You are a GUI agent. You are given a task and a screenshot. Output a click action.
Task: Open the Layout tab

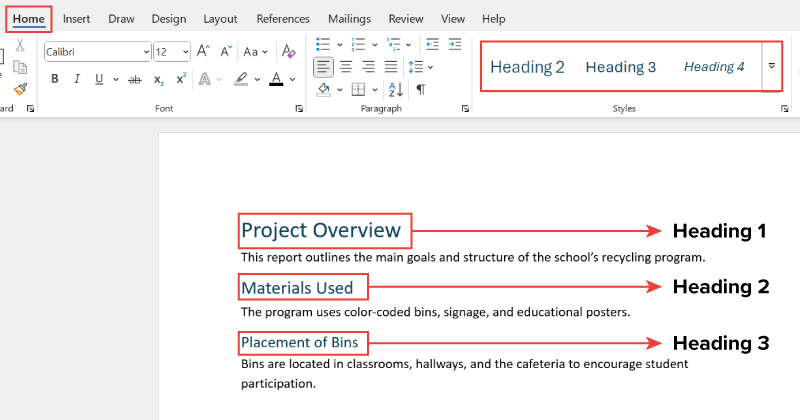point(220,19)
